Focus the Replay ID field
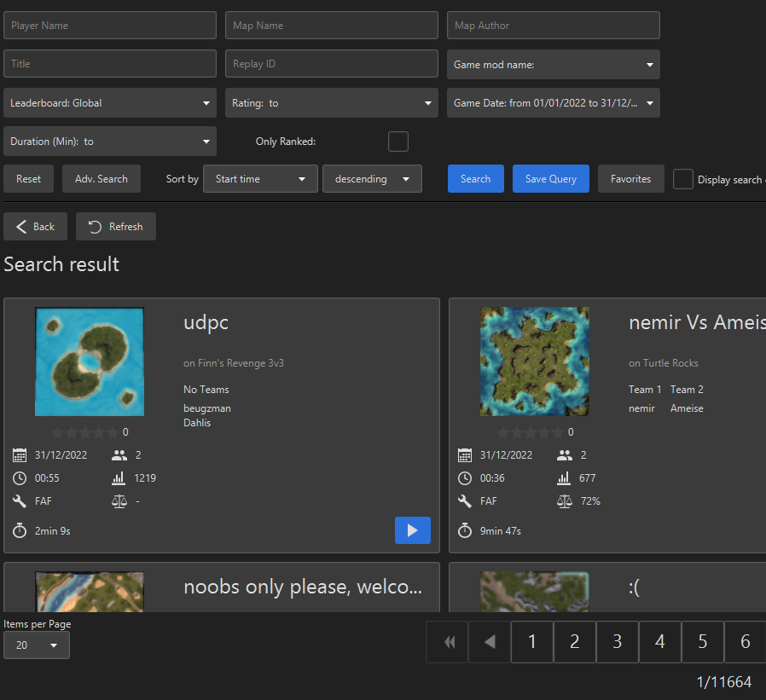The width and height of the screenshot is (766, 700). pos(331,63)
